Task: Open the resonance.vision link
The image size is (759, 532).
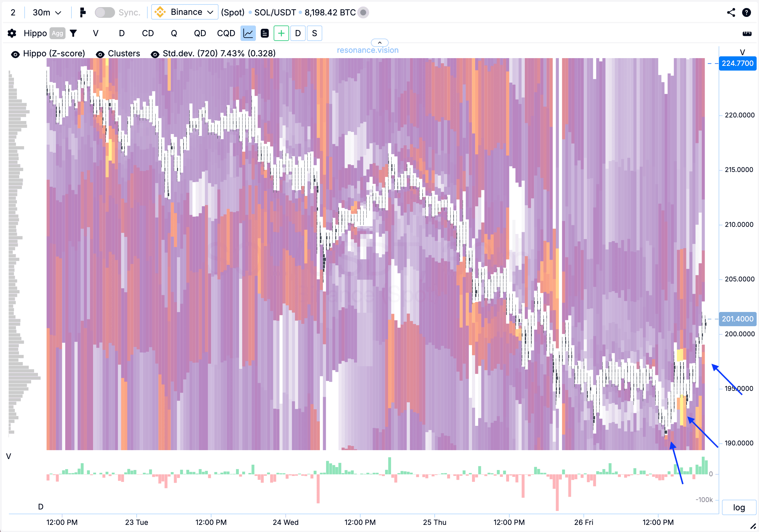Action: click(x=368, y=50)
